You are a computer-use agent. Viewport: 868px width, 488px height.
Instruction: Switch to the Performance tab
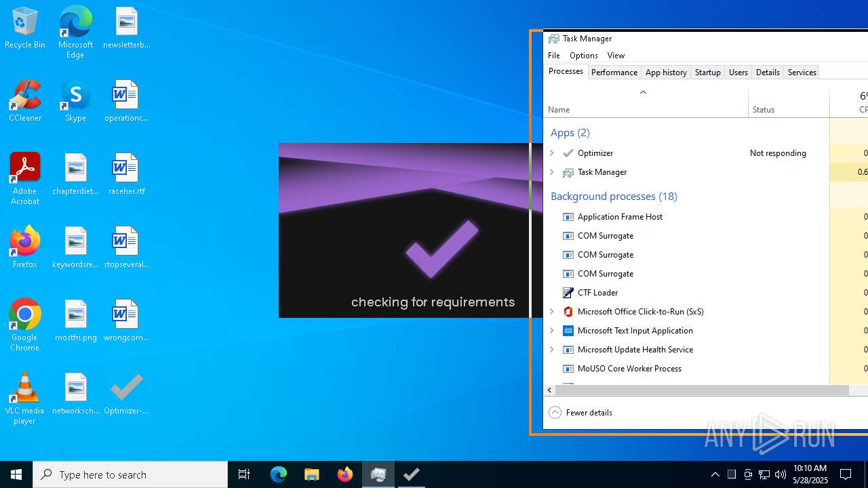tap(614, 73)
